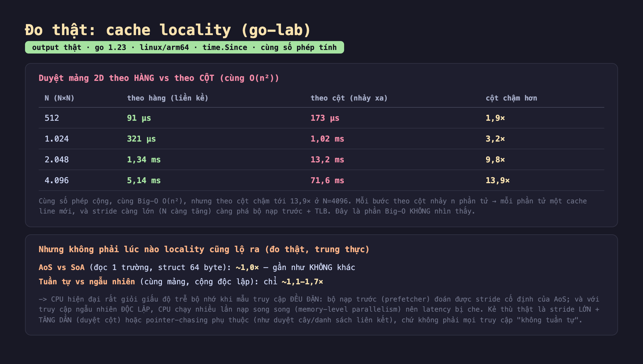Click the ratio "3,2×"

point(495,139)
